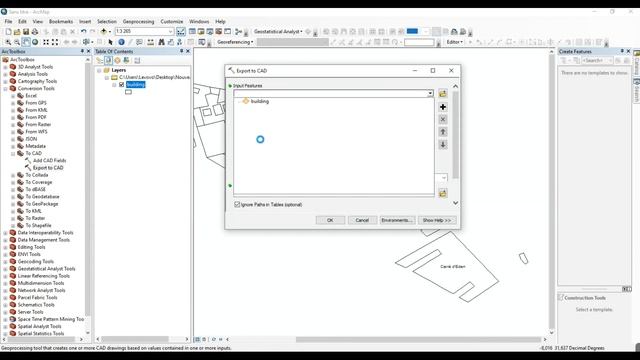Save the map with floppy disk icon

point(26,31)
